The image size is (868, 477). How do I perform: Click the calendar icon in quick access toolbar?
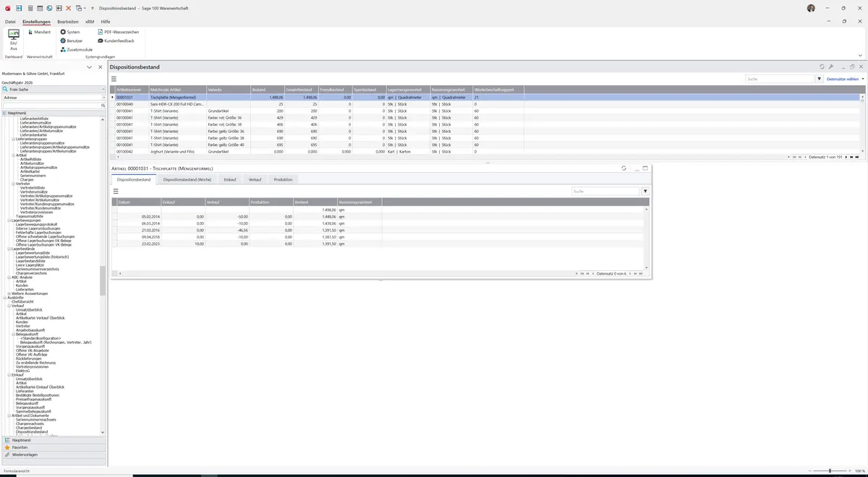(x=40, y=8)
